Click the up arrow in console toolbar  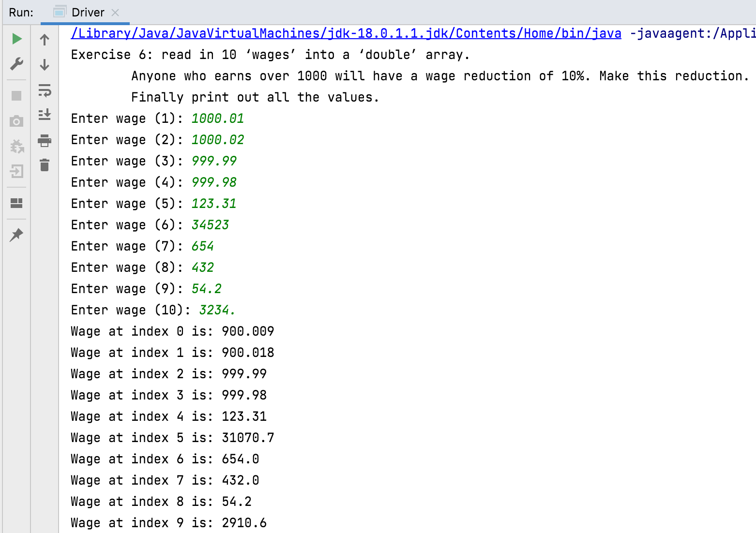coord(45,40)
